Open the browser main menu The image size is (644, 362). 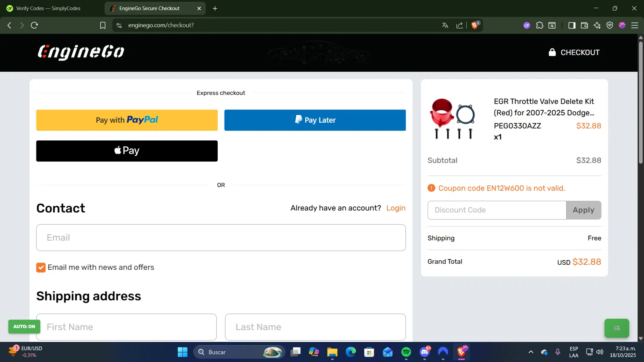click(635, 25)
